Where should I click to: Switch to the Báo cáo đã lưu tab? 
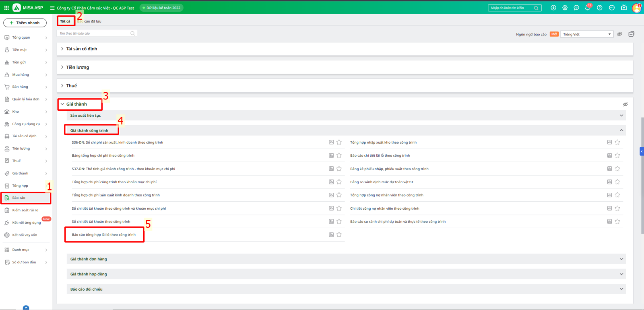click(x=90, y=21)
